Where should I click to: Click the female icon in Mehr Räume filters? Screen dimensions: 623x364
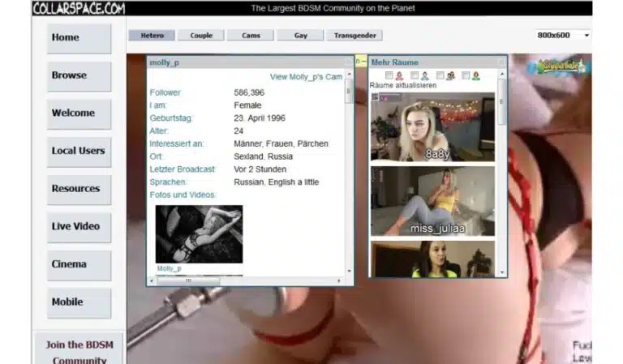click(x=398, y=76)
